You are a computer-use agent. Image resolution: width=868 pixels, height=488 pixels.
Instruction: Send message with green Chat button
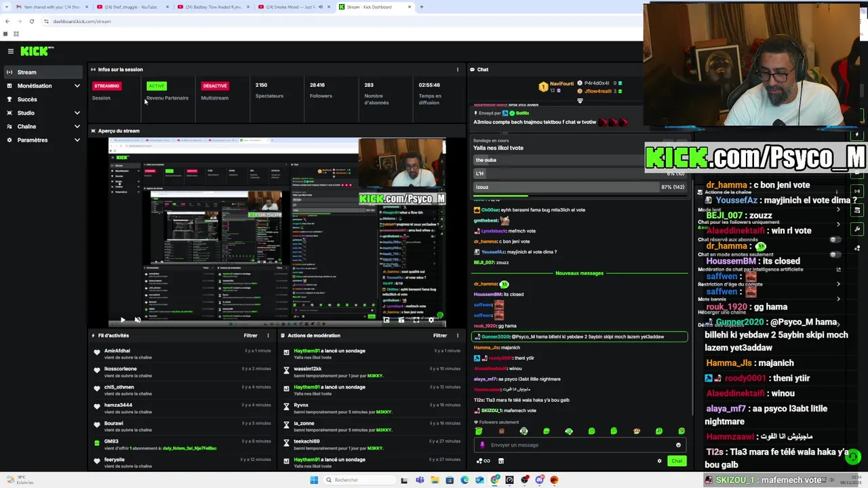[x=677, y=461]
